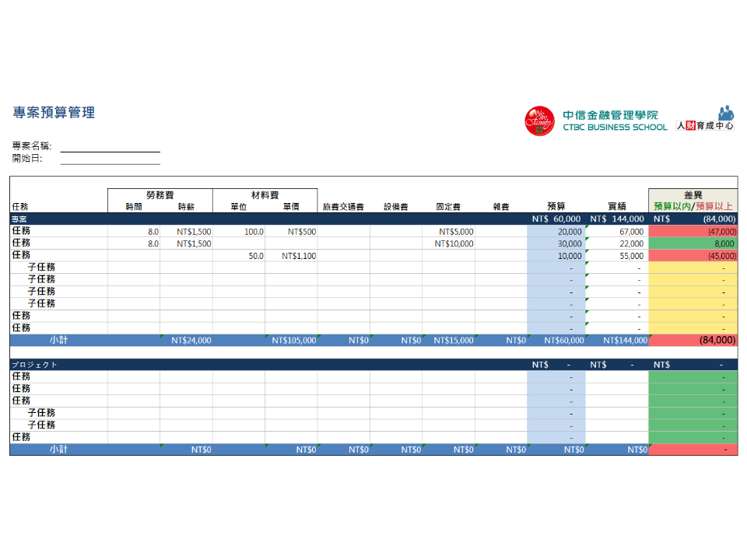Select the 67,000 actual amount cell
Screen dimensions: 747x560
[616, 232]
